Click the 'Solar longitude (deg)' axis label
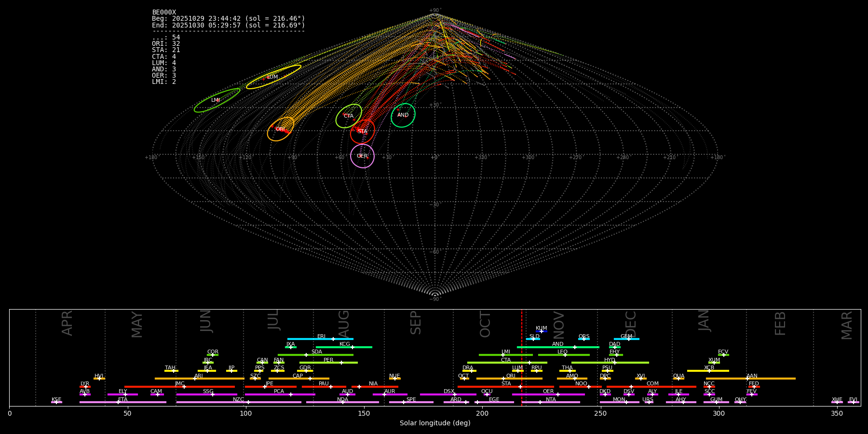This screenshot has width=868, height=434. (x=434, y=423)
